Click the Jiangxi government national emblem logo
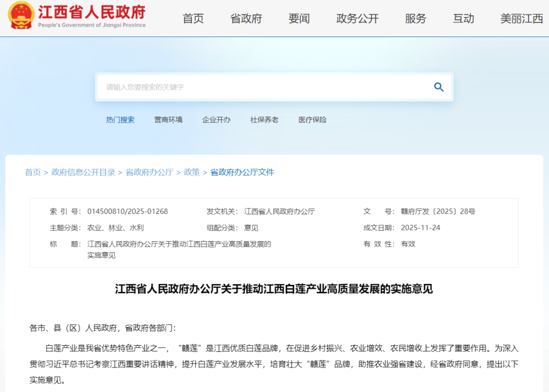 (x=21, y=16)
